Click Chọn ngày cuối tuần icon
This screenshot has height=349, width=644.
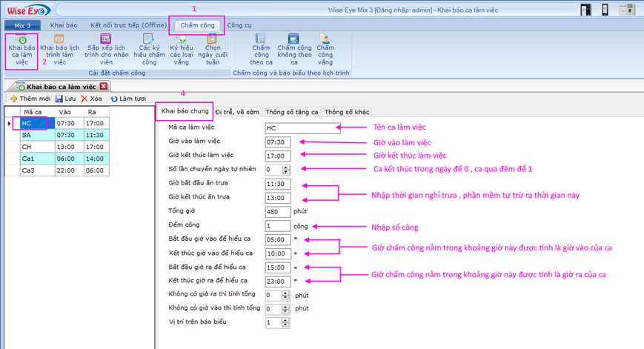[213, 50]
